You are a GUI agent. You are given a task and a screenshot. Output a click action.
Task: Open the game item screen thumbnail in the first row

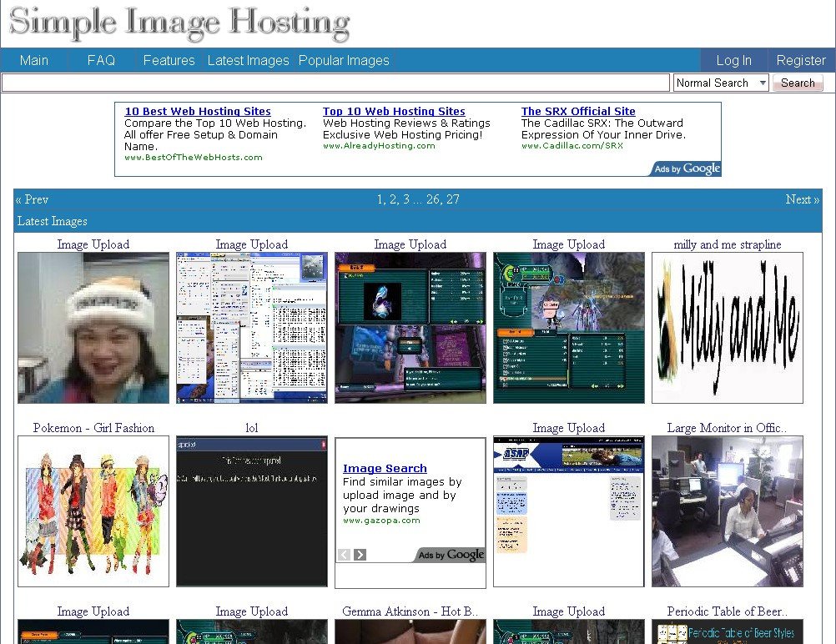410,328
